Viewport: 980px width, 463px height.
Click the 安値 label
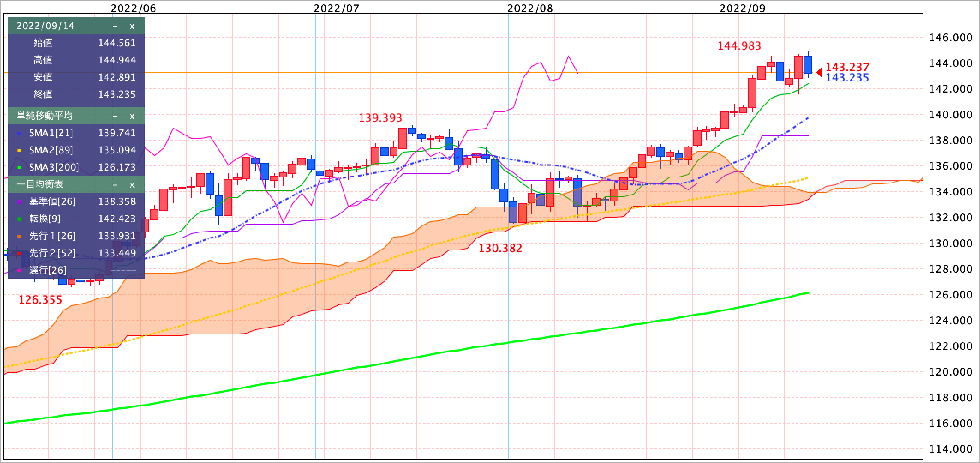click(43, 77)
